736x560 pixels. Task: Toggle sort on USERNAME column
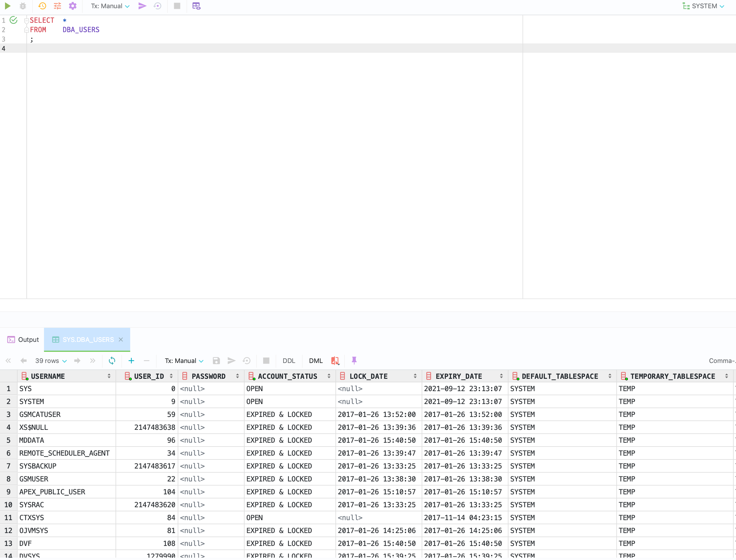pos(109,376)
